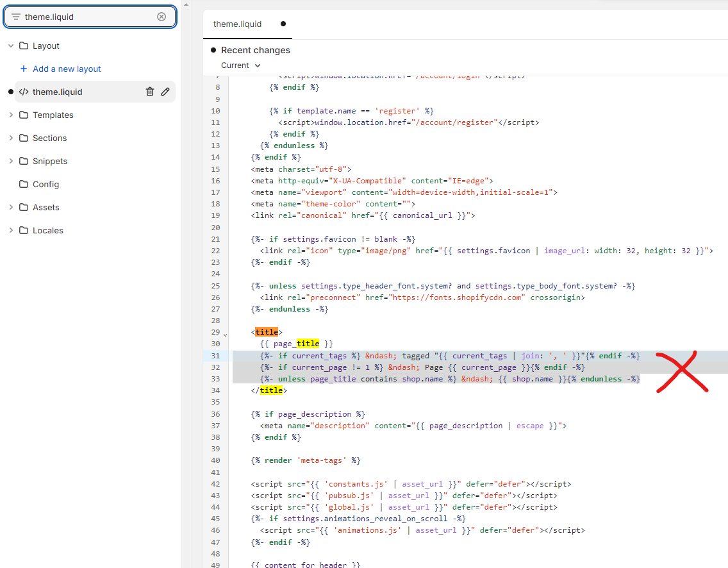
Task: Clear the theme.liquid search filter
Action: pos(161,17)
